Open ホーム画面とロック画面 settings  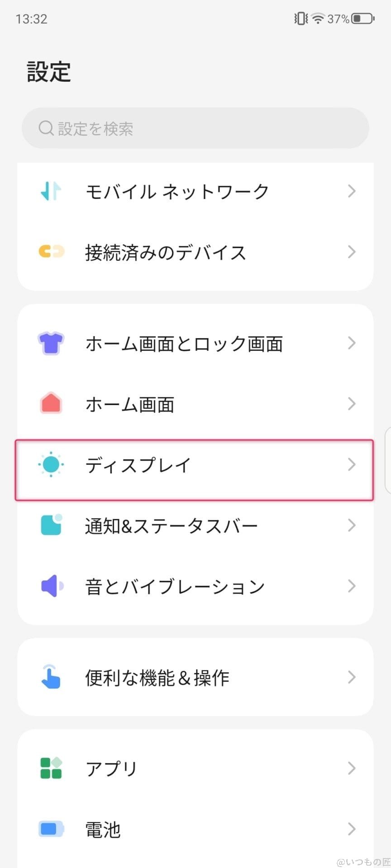pos(184,344)
